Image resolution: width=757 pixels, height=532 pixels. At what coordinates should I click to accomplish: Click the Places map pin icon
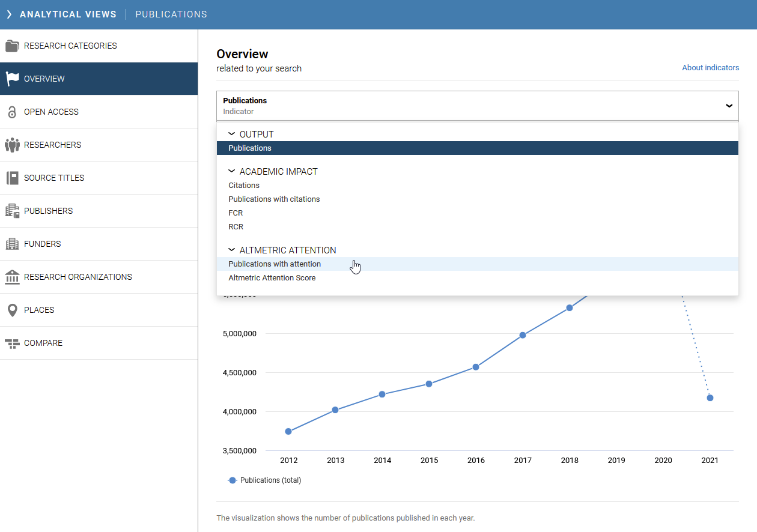pyautogui.click(x=12, y=310)
